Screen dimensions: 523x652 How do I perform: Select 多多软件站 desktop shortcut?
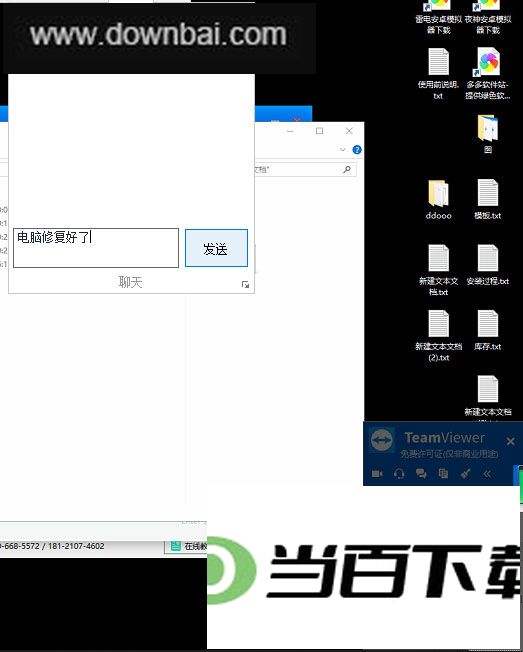coord(488,74)
